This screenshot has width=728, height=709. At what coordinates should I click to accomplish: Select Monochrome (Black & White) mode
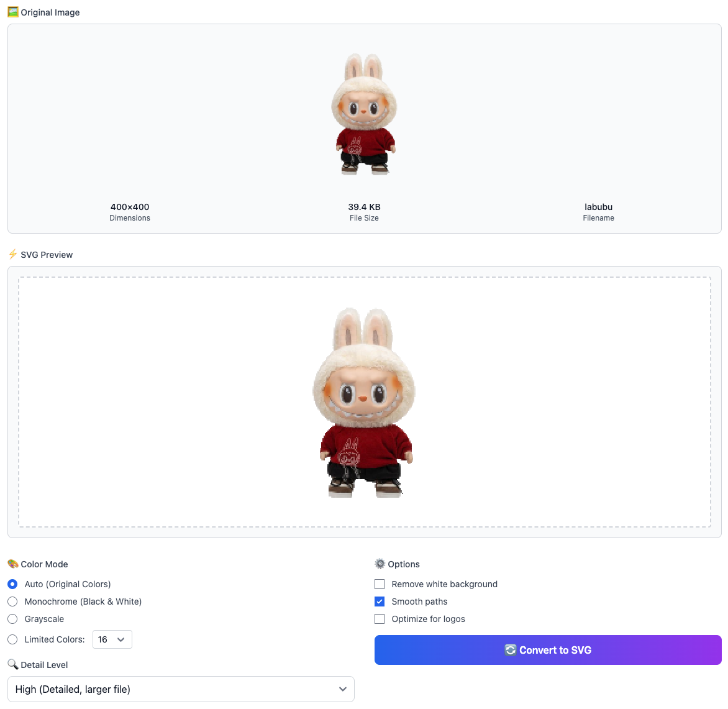click(12, 602)
